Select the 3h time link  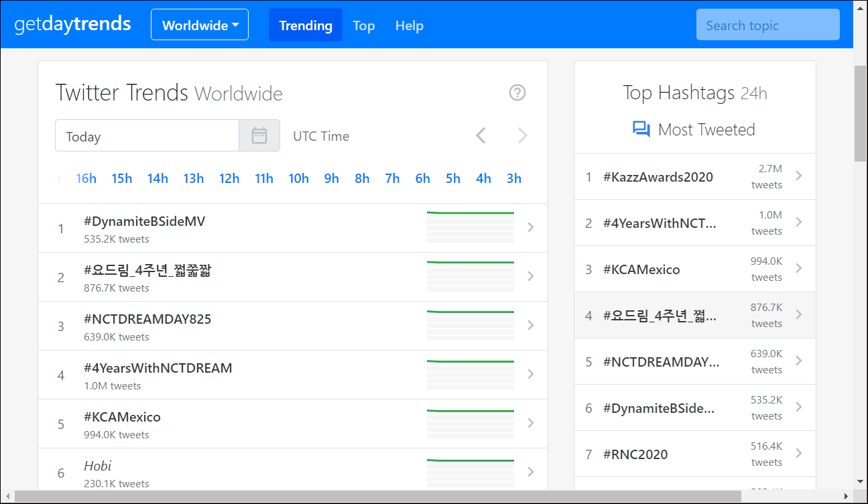pos(514,178)
